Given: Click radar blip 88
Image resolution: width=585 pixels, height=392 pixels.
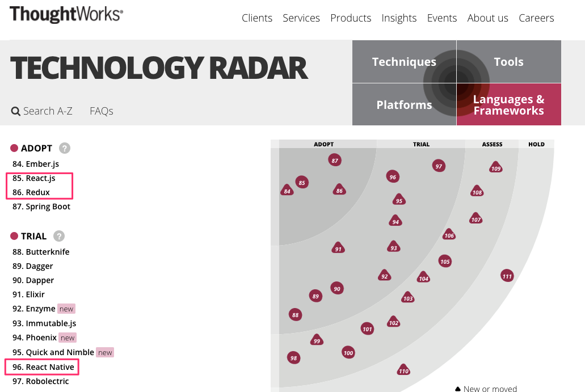Looking at the screenshot, I should [x=296, y=315].
